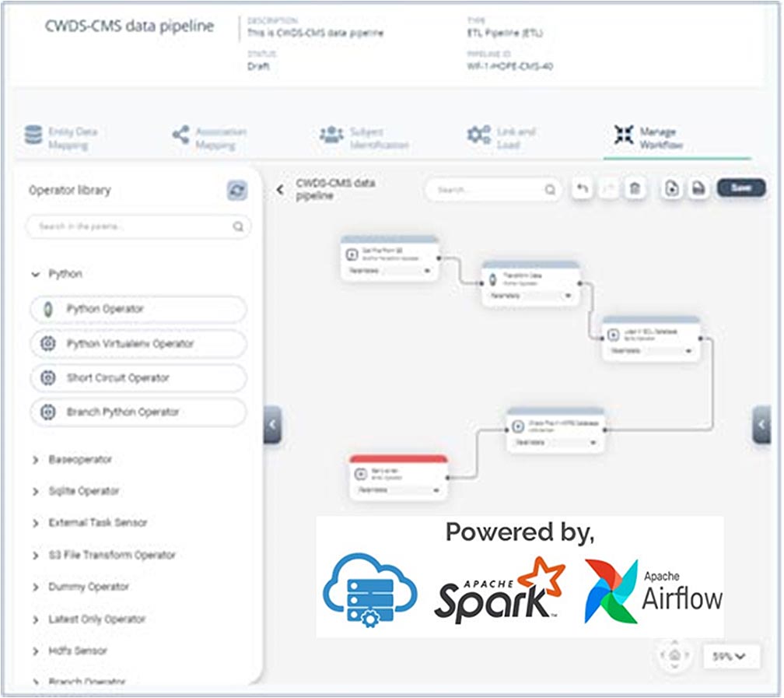
Task: Click the Association Mapping share icon
Action: [180, 135]
